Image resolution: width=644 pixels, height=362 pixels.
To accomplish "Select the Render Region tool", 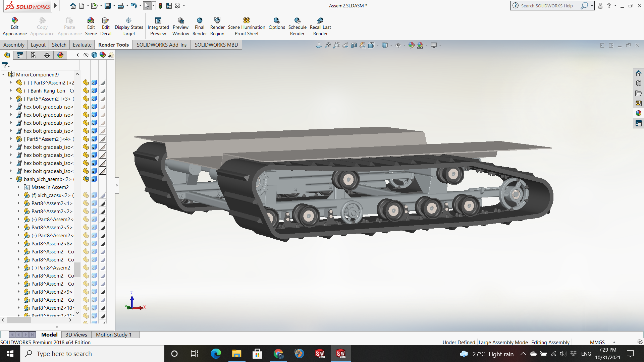I will [217, 26].
